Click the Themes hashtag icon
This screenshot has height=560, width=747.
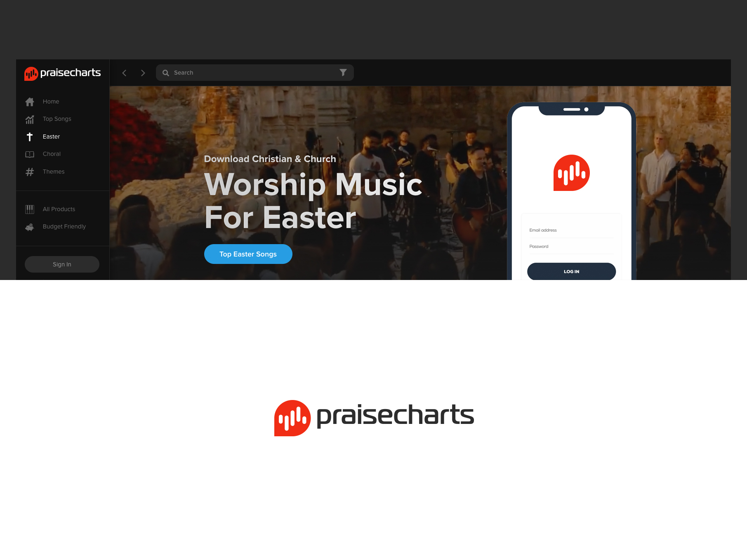(x=30, y=172)
